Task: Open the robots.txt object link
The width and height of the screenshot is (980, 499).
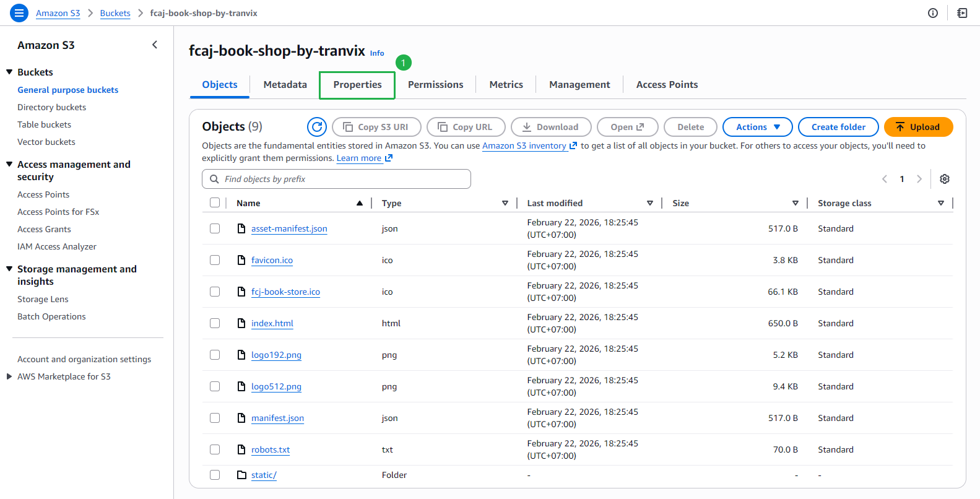Action: [271, 449]
